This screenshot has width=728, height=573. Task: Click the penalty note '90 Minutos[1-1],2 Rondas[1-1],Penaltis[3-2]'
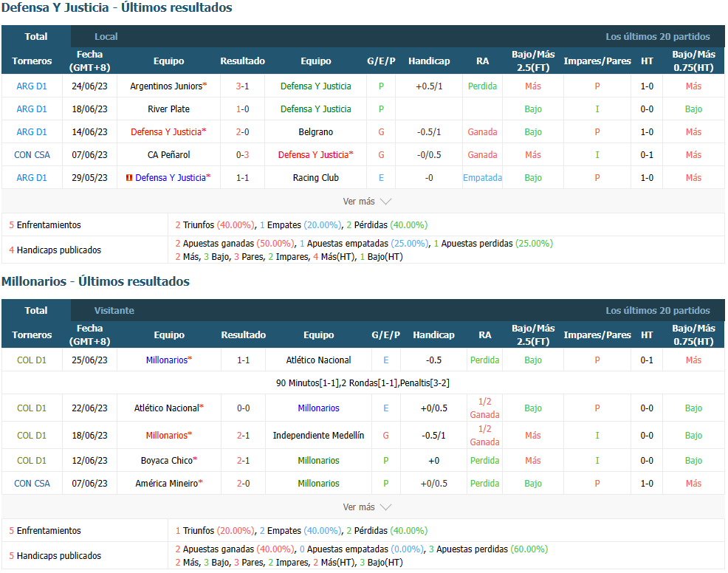pos(363,382)
